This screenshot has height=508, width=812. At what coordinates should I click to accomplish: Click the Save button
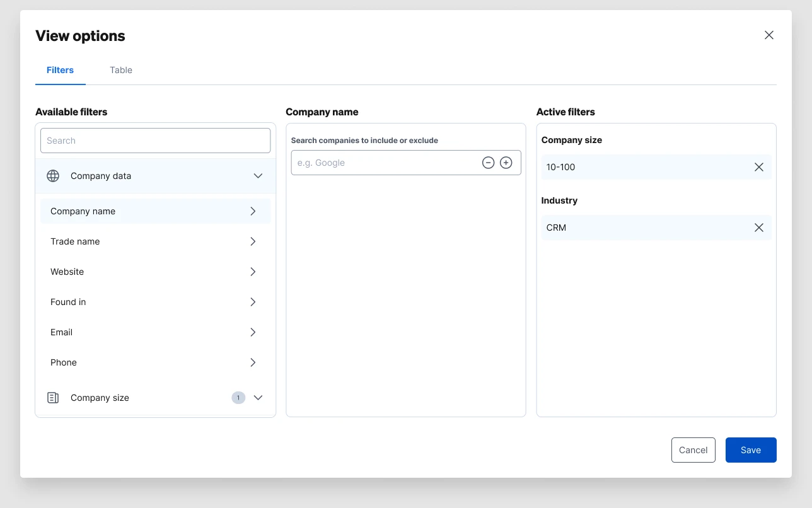click(751, 450)
